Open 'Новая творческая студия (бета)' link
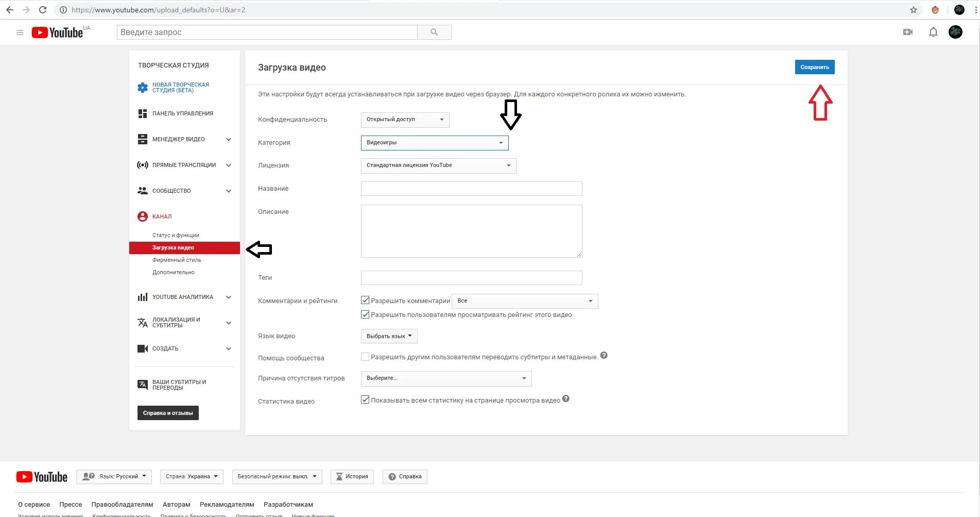The height and width of the screenshot is (517, 980). click(181, 88)
